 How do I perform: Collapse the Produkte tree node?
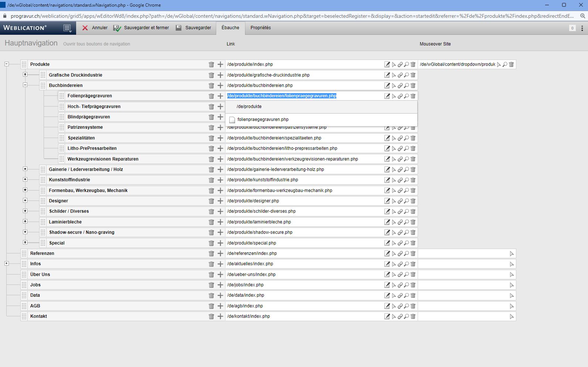(7, 64)
